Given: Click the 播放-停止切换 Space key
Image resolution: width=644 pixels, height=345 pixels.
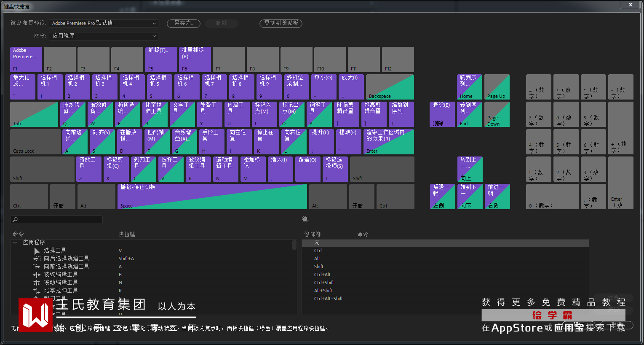Looking at the screenshot, I should [212, 197].
